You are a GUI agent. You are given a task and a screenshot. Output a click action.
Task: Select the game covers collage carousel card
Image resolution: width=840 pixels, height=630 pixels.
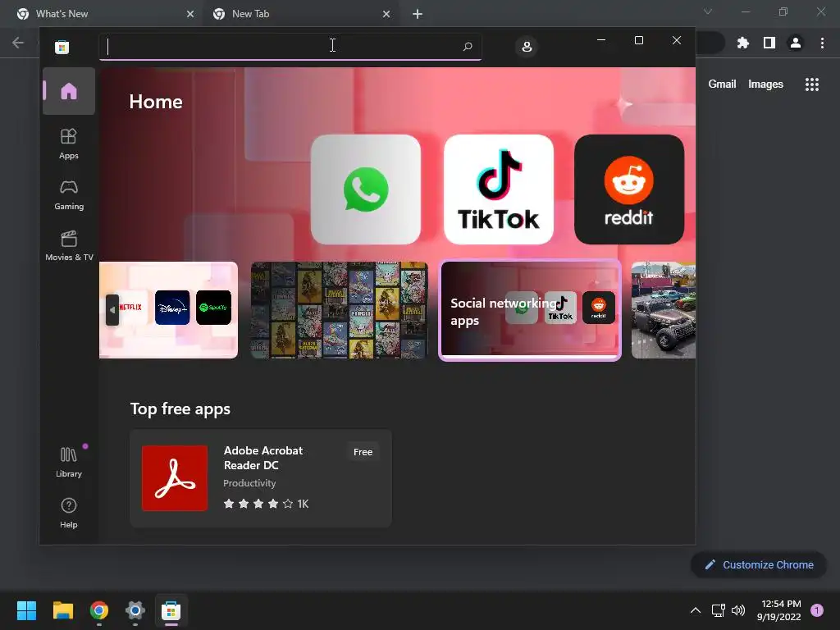tap(339, 309)
